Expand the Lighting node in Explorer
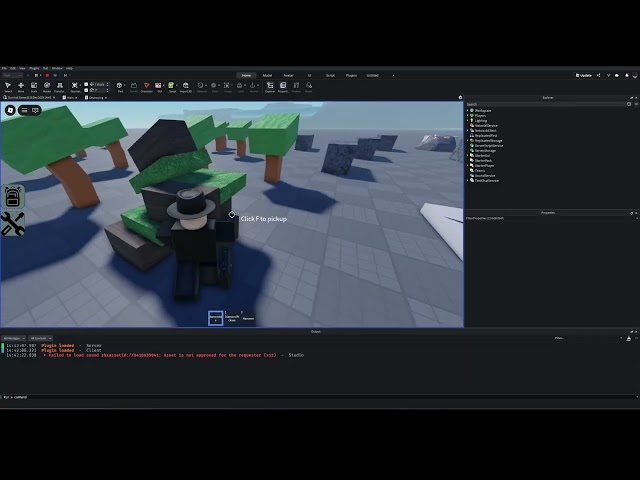The height and width of the screenshot is (480, 640). [x=468, y=120]
